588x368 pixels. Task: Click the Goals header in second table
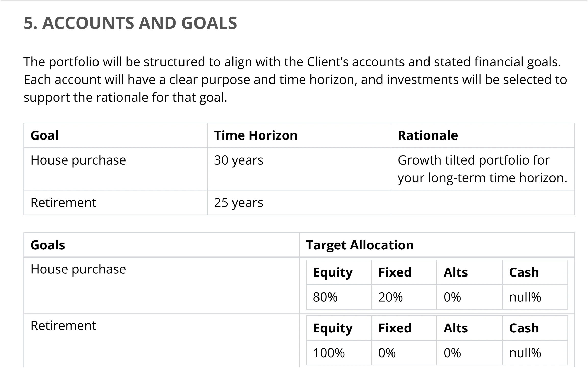click(x=48, y=245)
